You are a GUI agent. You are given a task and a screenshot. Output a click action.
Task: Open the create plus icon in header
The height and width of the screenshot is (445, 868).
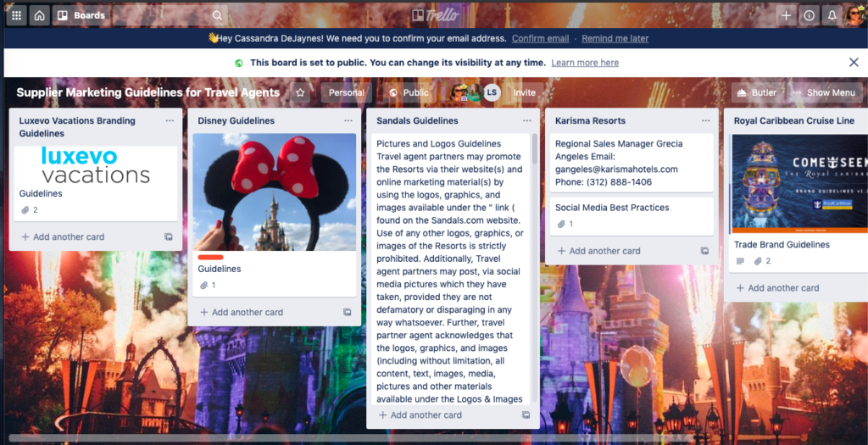coord(786,15)
